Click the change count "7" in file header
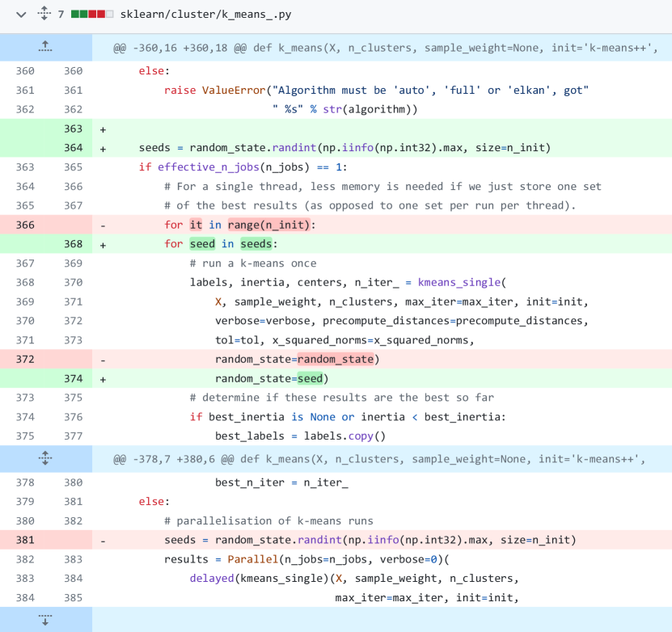 coord(61,15)
